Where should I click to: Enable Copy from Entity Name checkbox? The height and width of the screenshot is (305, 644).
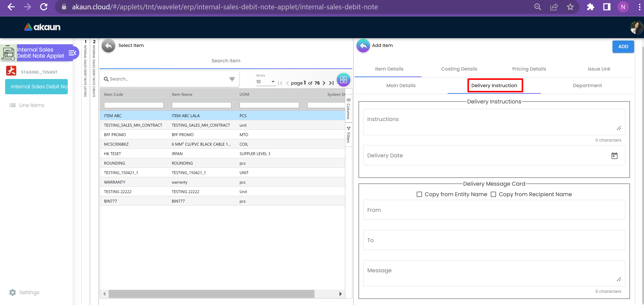click(x=419, y=194)
